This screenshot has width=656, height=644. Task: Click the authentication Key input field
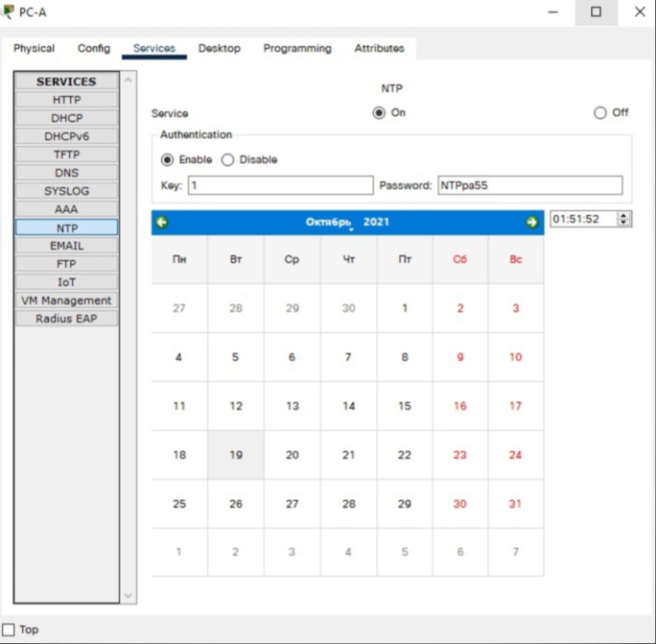click(x=280, y=185)
